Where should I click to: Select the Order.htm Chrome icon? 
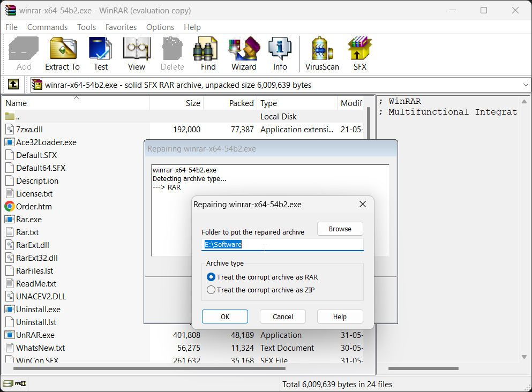click(x=10, y=206)
